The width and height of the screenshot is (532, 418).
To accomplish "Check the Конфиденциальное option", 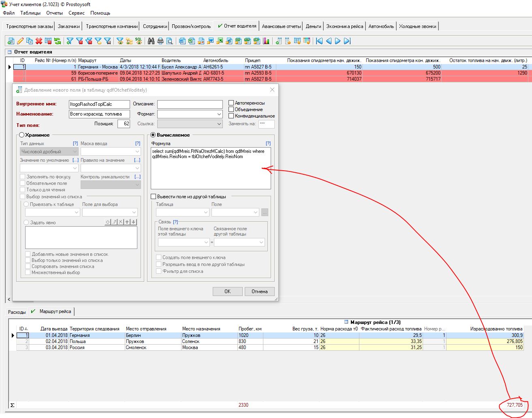I will (231, 116).
